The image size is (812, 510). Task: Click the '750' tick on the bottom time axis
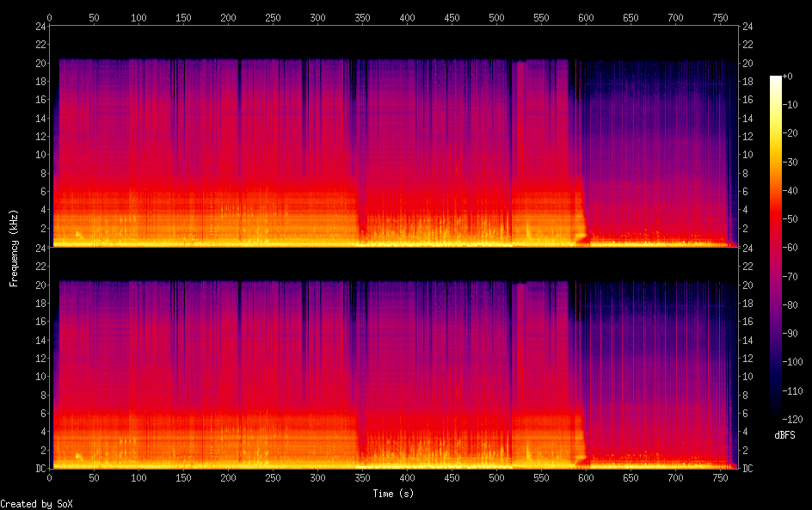[720, 478]
